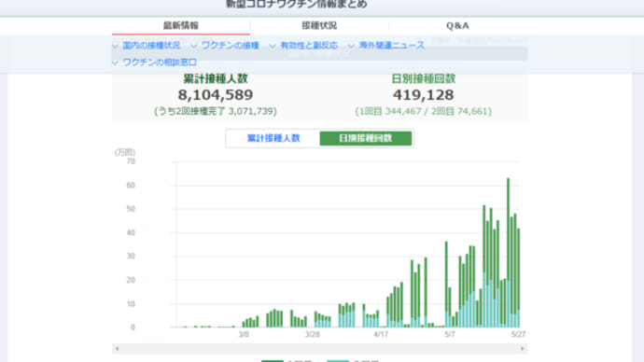Click the tallest bar above 60
The image size is (644, 362).
tap(508, 253)
